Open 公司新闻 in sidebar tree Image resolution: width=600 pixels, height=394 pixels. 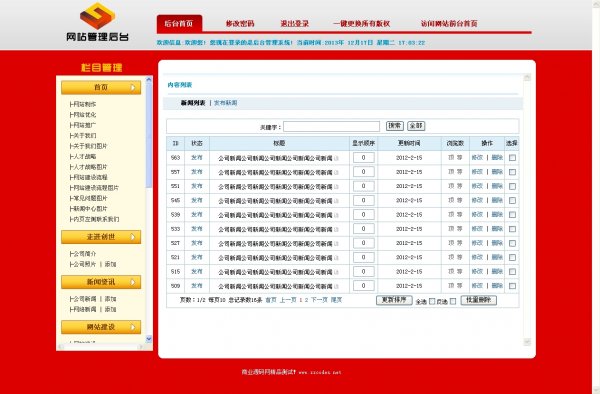(85, 299)
